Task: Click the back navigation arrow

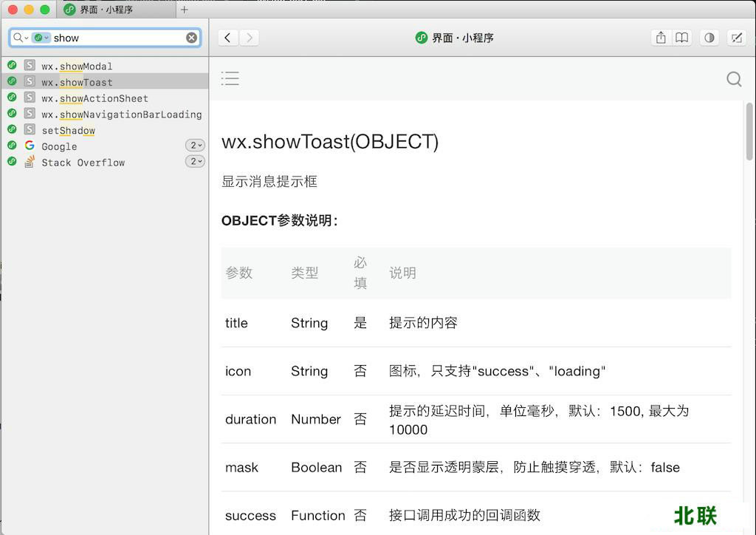Action: [x=228, y=38]
